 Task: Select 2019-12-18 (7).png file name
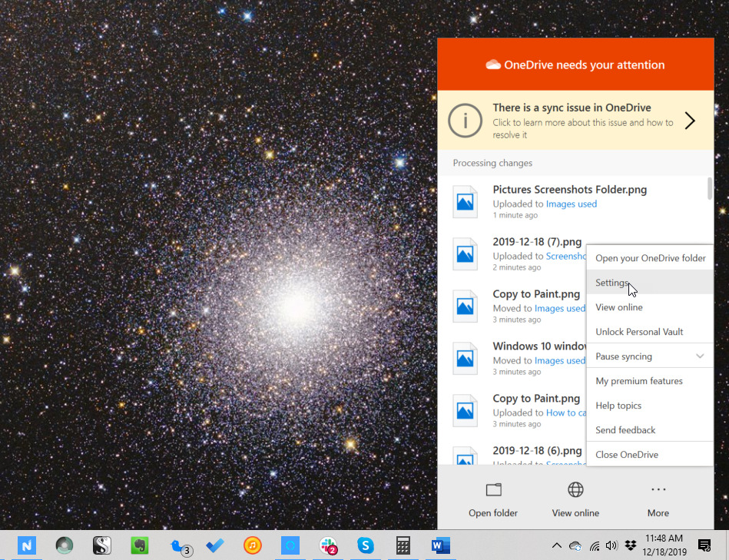click(x=537, y=242)
